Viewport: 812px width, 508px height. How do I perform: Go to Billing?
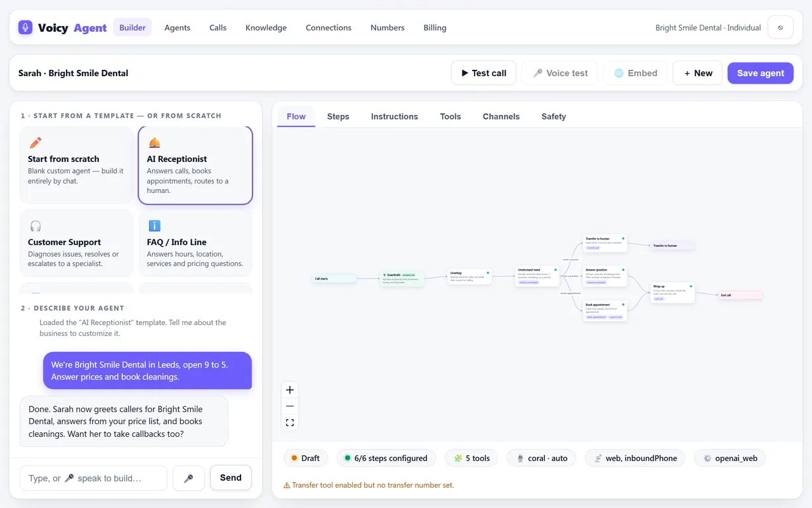click(435, 27)
